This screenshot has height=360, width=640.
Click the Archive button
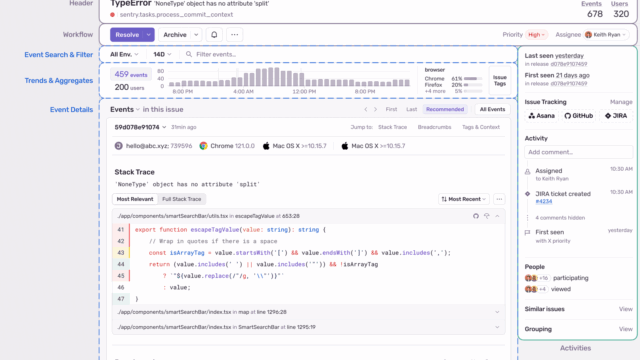tap(175, 35)
